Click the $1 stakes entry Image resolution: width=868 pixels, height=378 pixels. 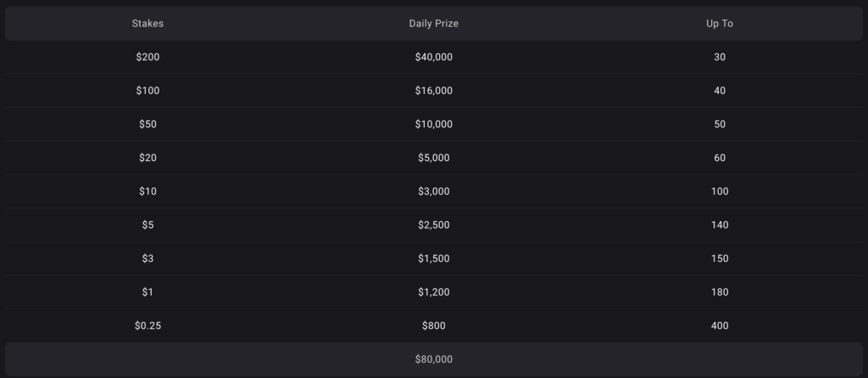147,292
